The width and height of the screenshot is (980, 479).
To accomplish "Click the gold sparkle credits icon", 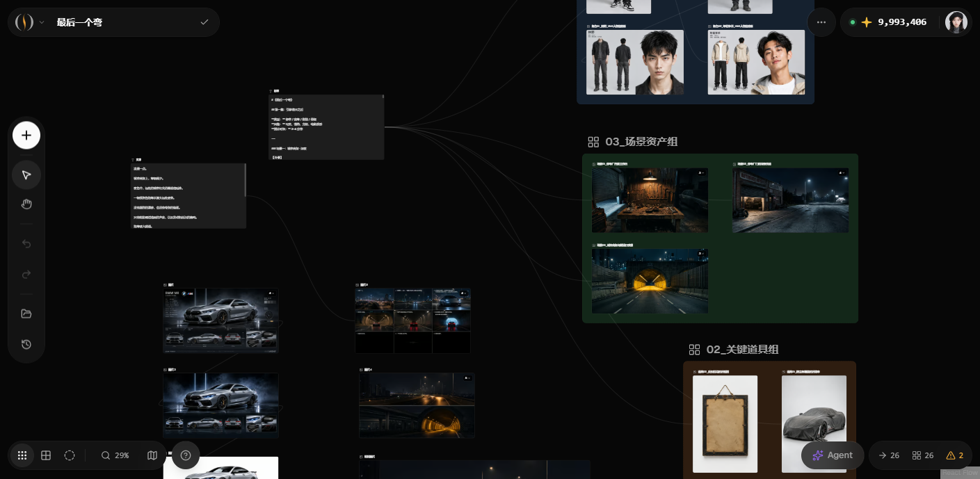I will pos(867,22).
